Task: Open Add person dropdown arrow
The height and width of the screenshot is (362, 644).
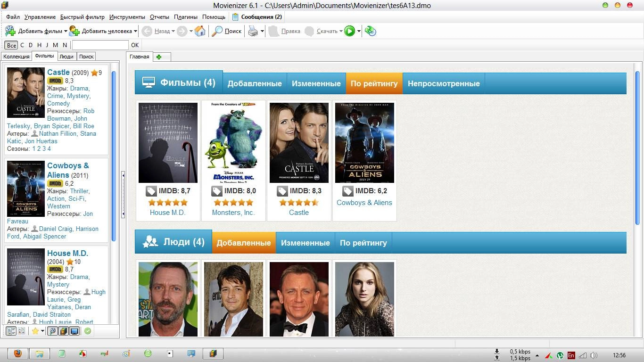Action: tap(135, 31)
